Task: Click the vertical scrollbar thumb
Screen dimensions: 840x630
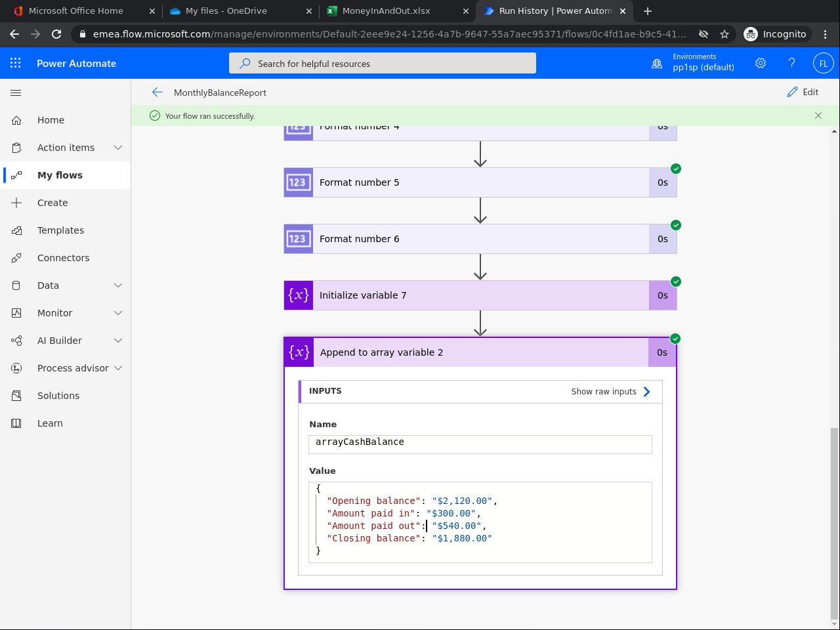Action: pyautogui.click(x=834, y=522)
